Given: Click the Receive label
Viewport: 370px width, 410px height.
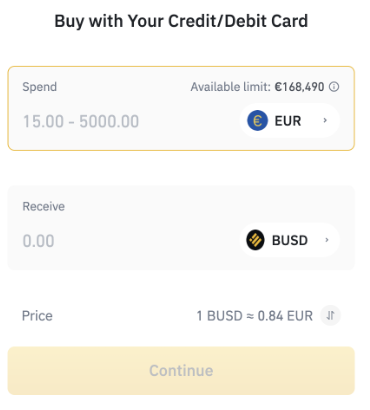Looking at the screenshot, I should (44, 206).
